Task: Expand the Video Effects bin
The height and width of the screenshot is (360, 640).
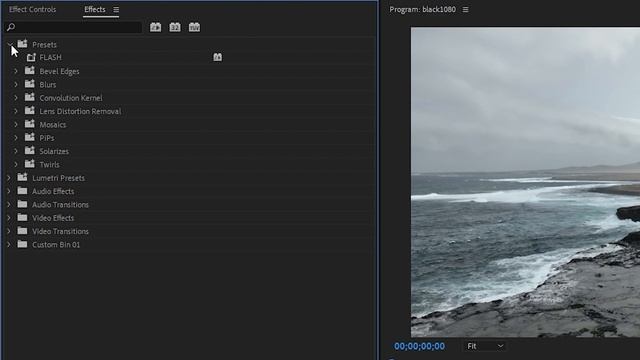Action: [9, 218]
